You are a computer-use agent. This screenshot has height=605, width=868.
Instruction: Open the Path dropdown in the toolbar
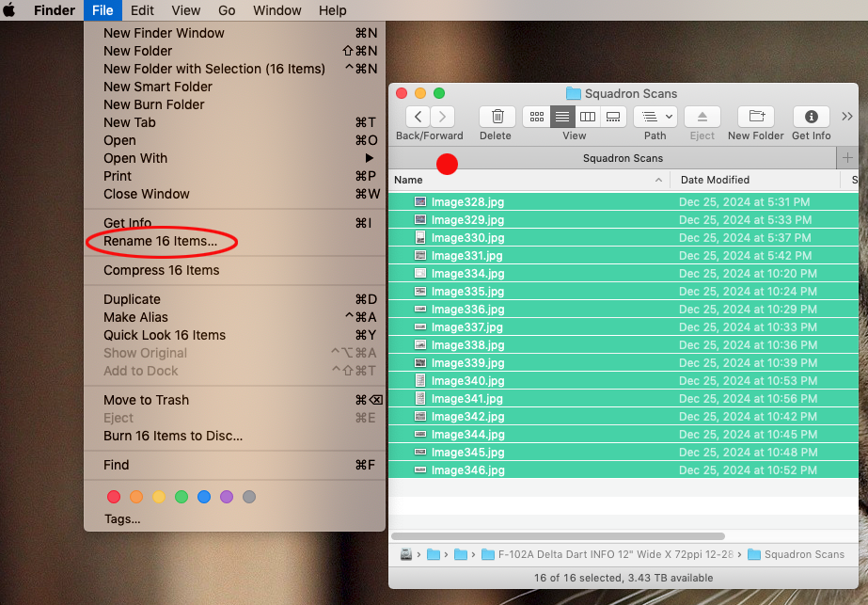coord(655,117)
